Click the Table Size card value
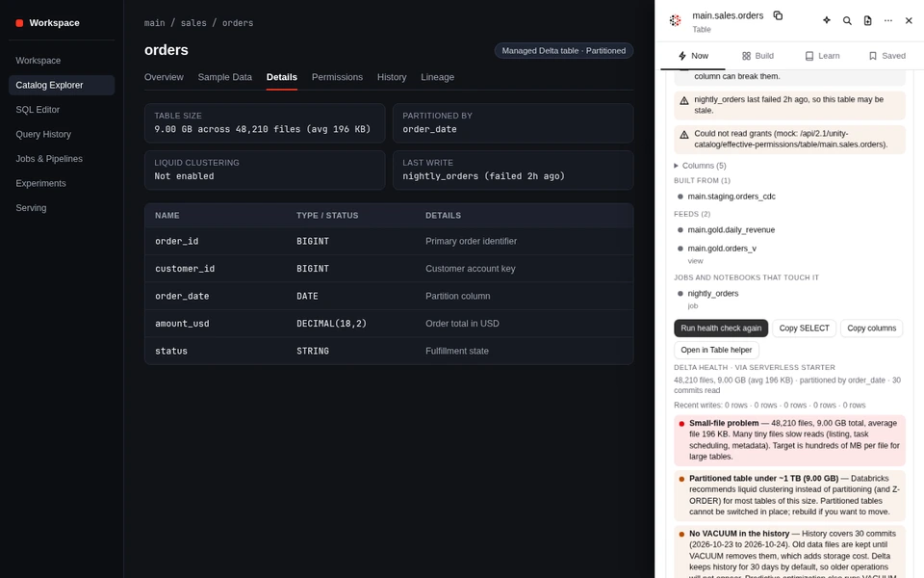924x578 pixels. (x=262, y=129)
